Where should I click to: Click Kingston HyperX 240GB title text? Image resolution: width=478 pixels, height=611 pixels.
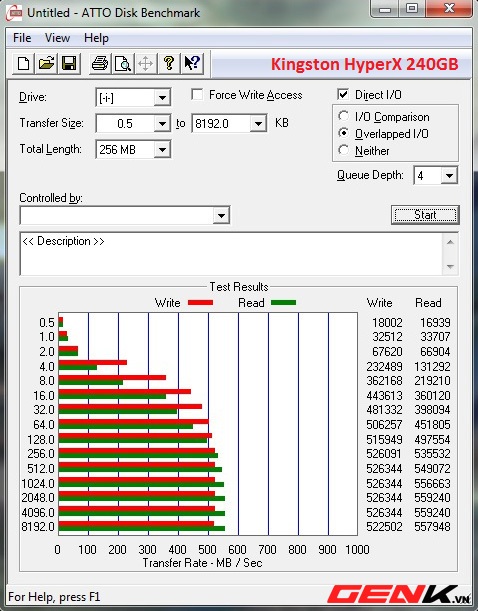coord(365,64)
